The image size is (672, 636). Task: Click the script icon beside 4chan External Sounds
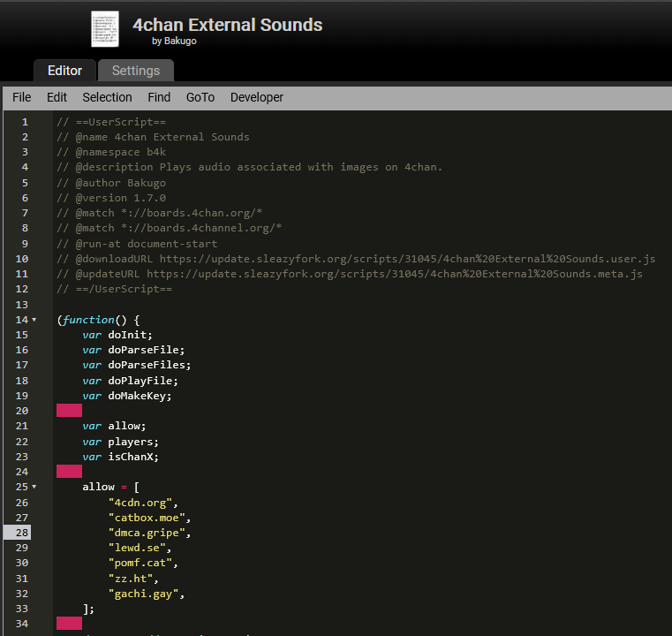pyautogui.click(x=105, y=29)
